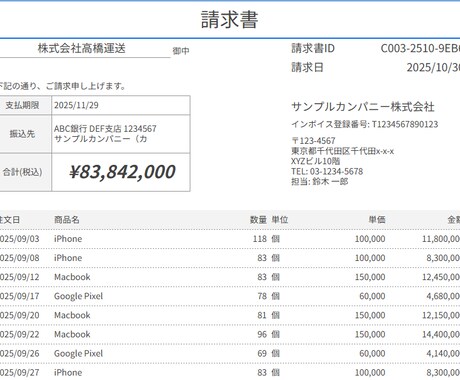Select the quantity 78
This screenshot has width=460, height=380.
click(262, 296)
